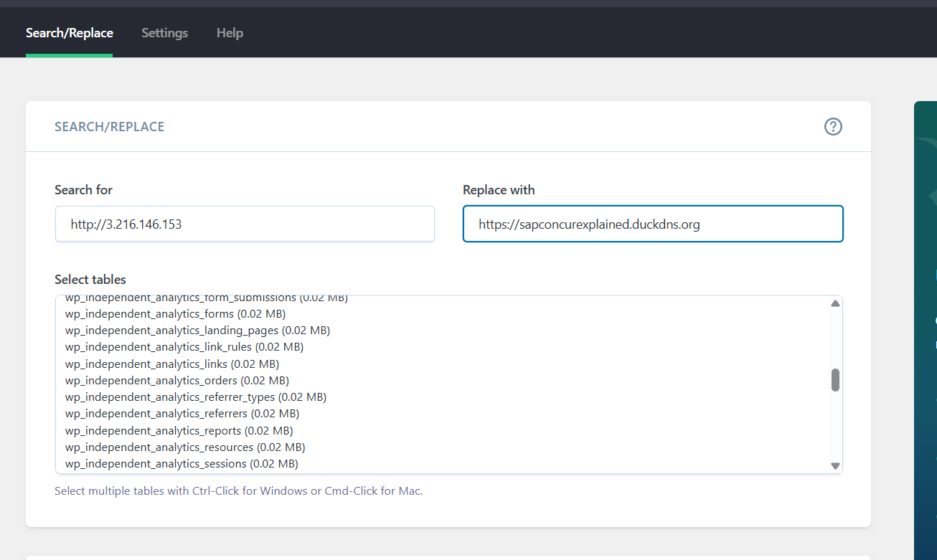The image size is (937, 560).
Task: Select wp_independent_analytics_referrer_types table
Action: (195, 397)
